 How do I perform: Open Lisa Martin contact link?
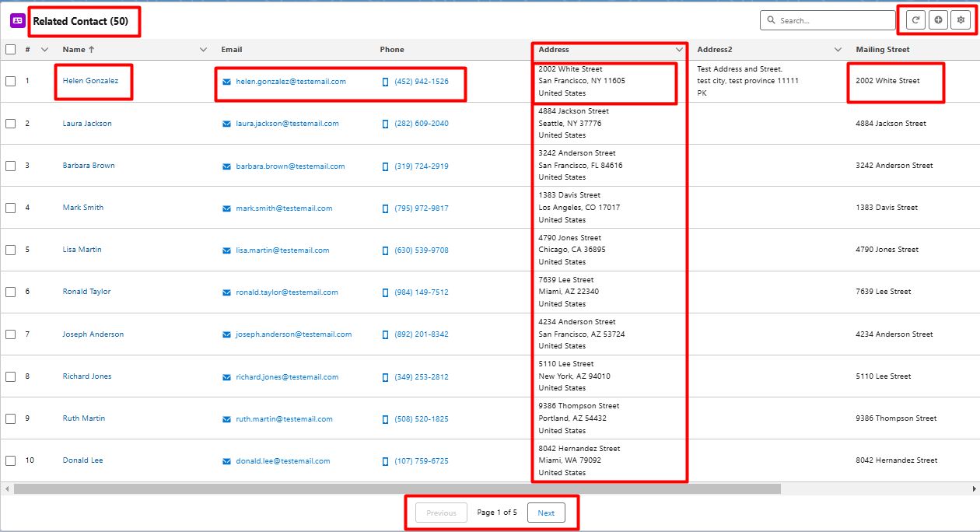point(82,250)
